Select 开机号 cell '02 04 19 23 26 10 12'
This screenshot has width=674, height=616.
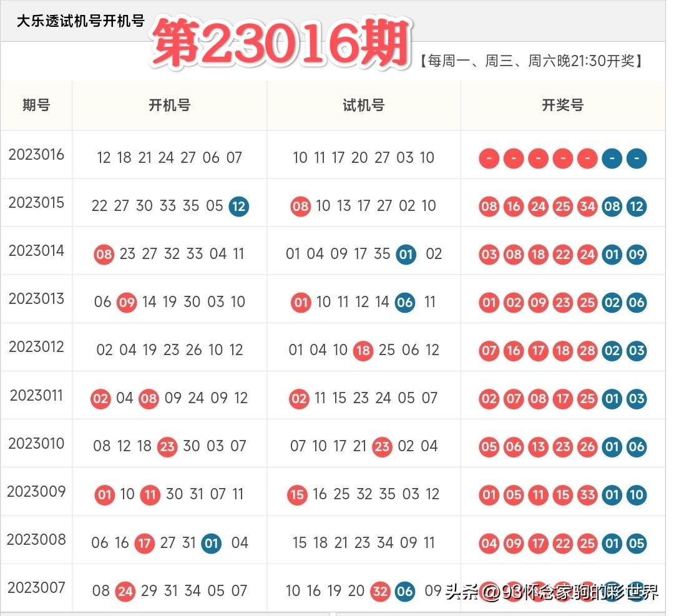169,350
